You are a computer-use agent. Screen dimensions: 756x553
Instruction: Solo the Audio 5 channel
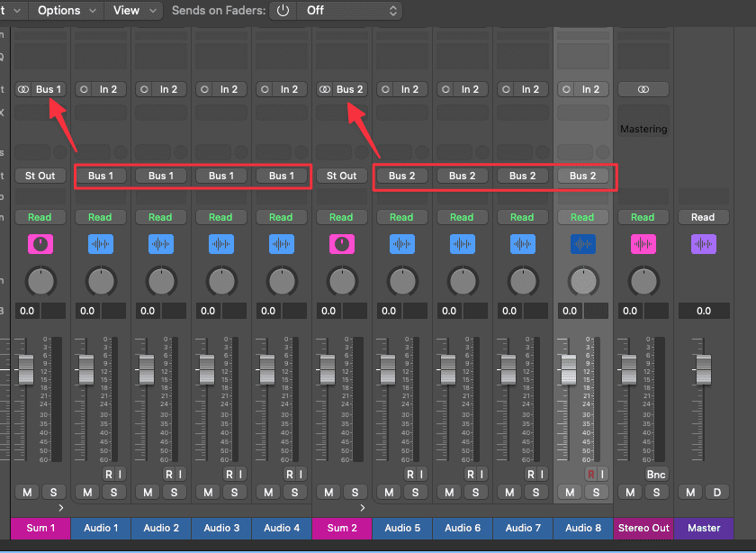pyautogui.click(x=415, y=492)
